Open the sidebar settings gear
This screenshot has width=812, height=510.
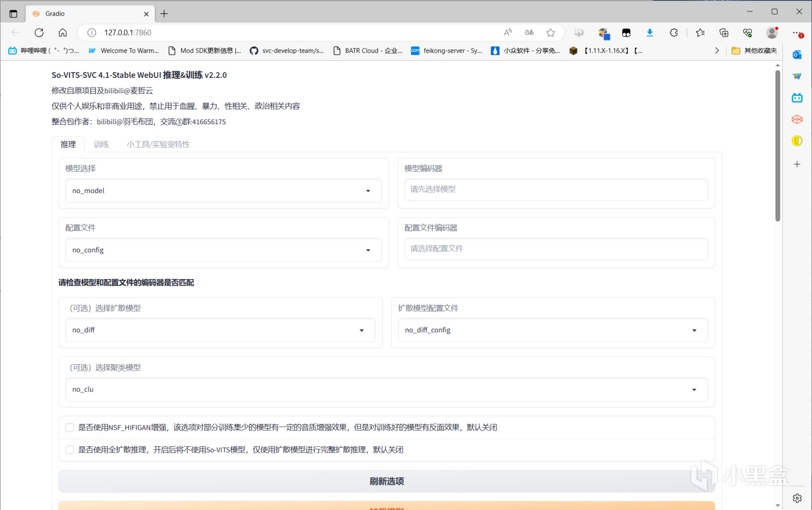coord(797,499)
